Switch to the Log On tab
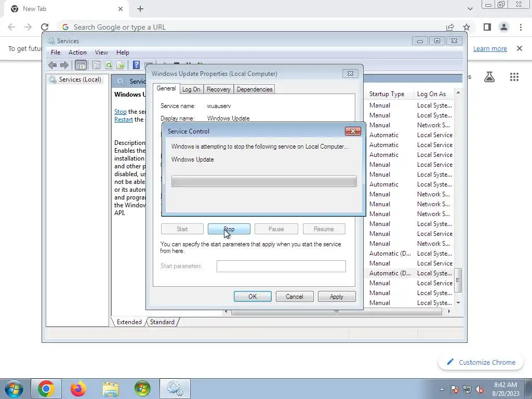 [x=191, y=89]
